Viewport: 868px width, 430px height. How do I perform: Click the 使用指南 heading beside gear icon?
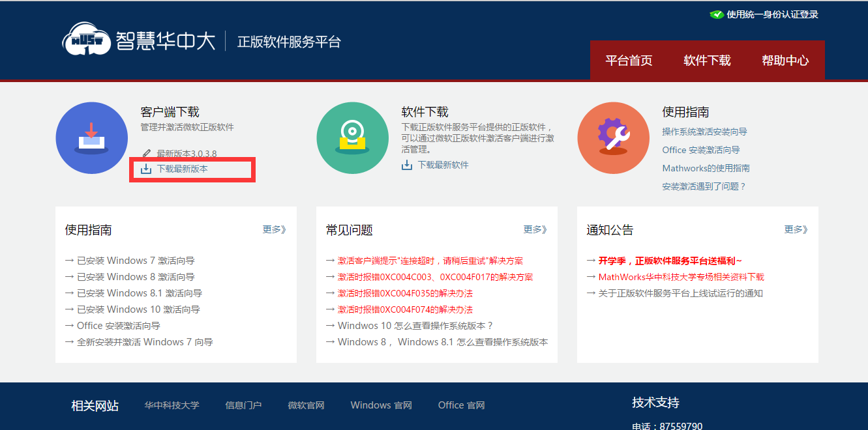[x=685, y=112]
